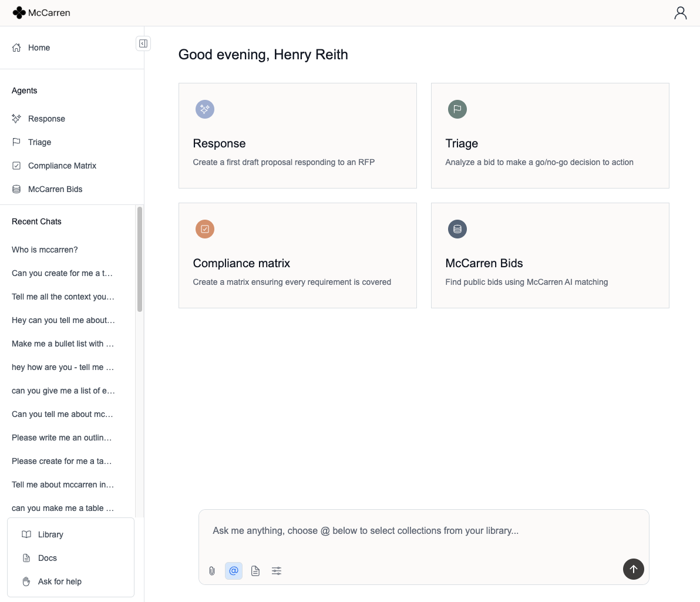Click the Recent Chats scrollbar
Viewport: 700px width, 602px height.
(140, 259)
